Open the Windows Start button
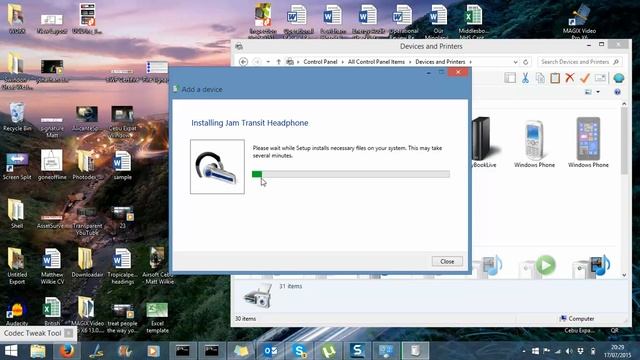This screenshot has height=360, width=640. pyautogui.click(x=11, y=351)
